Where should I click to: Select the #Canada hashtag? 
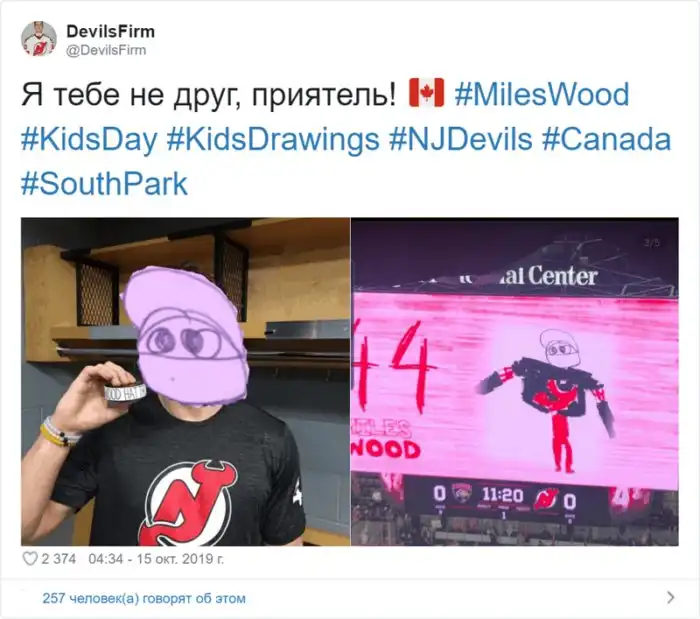(606, 139)
